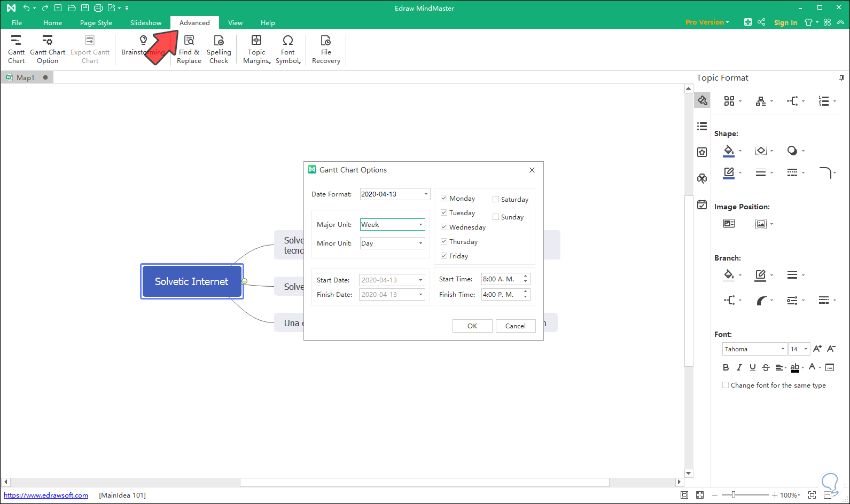Enable Change font for the same type

click(x=726, y=385)
